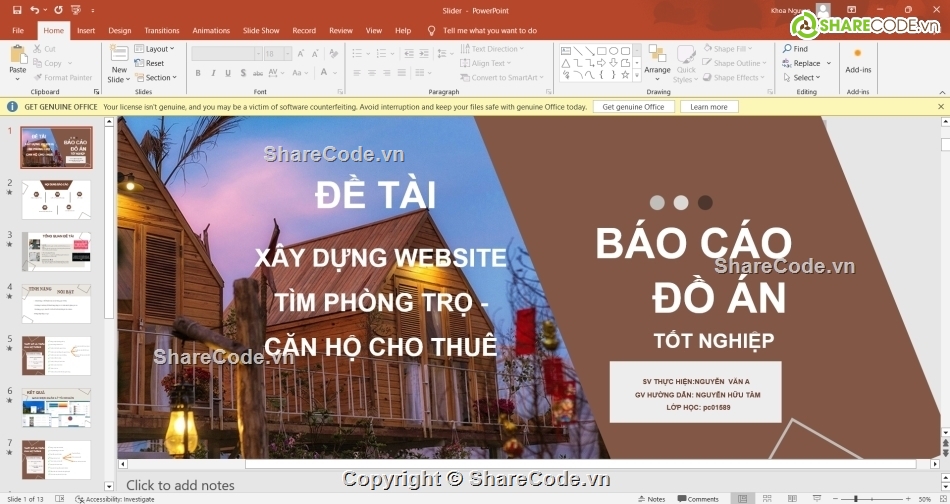Screen dimensions: 950x504
Task: Open Quick Styles gallery
Action: coord(686,63)
